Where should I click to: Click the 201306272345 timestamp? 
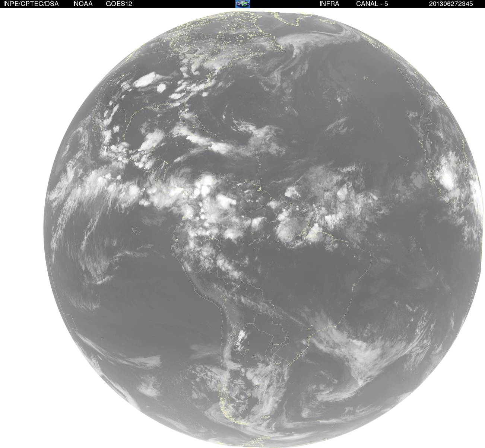pos(451,4)
